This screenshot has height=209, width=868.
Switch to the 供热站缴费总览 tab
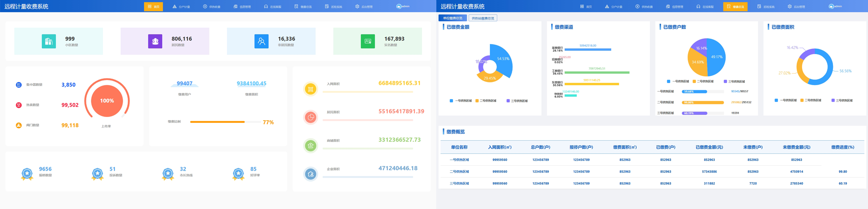(x=483, y=18)
